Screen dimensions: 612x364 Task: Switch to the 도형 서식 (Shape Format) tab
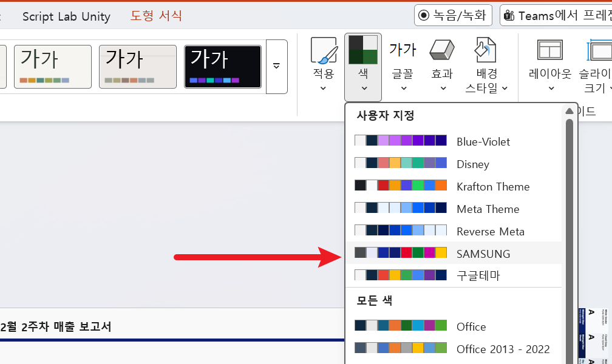[156, 16]
